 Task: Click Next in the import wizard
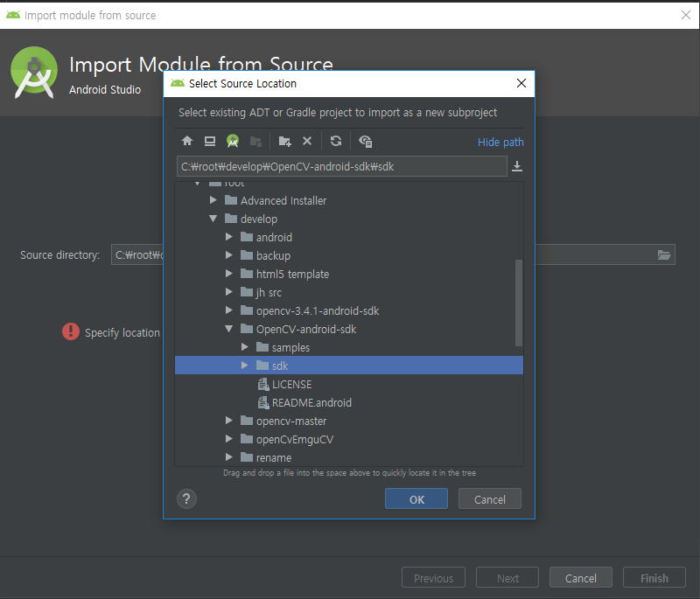[507, 578]
